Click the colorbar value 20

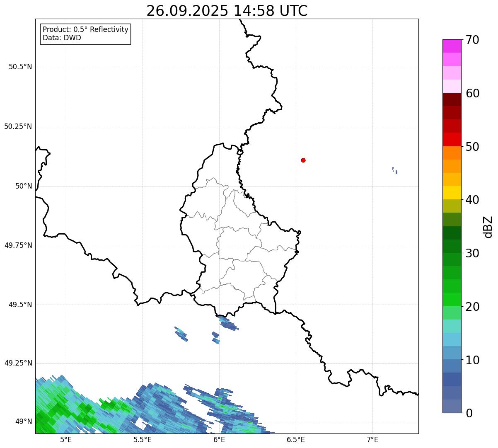pyautogui.click(x=472, y=307)
